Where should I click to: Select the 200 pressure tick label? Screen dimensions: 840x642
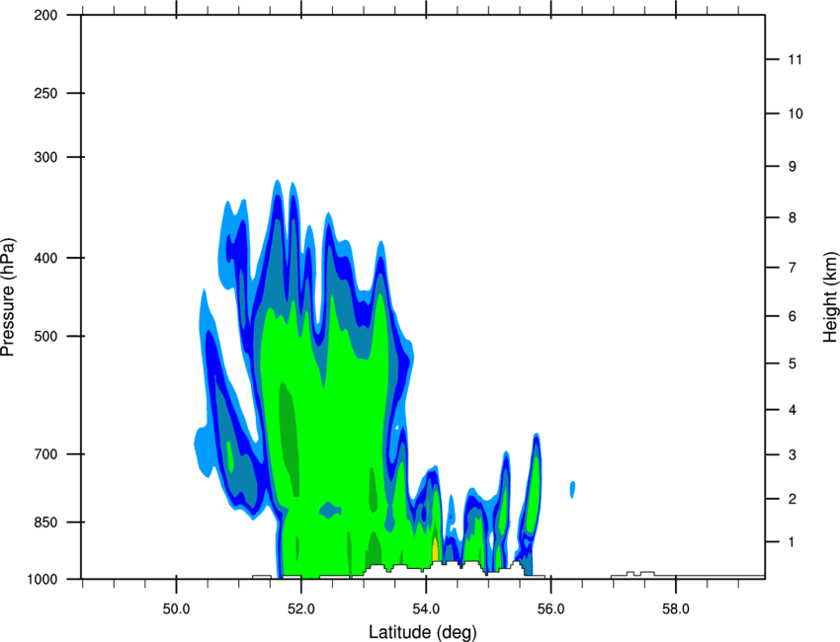tap(45, 16)
